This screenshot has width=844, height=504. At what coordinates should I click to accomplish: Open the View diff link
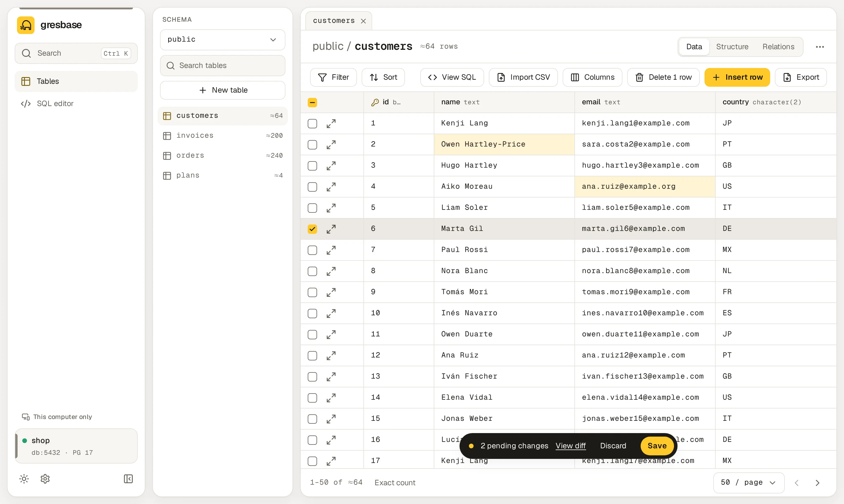click(571, 446)
